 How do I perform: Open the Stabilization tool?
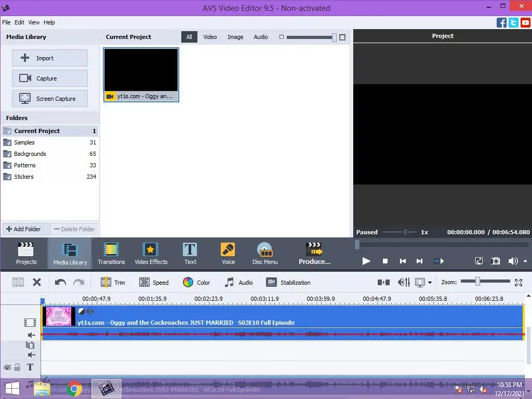click(288, 282)
